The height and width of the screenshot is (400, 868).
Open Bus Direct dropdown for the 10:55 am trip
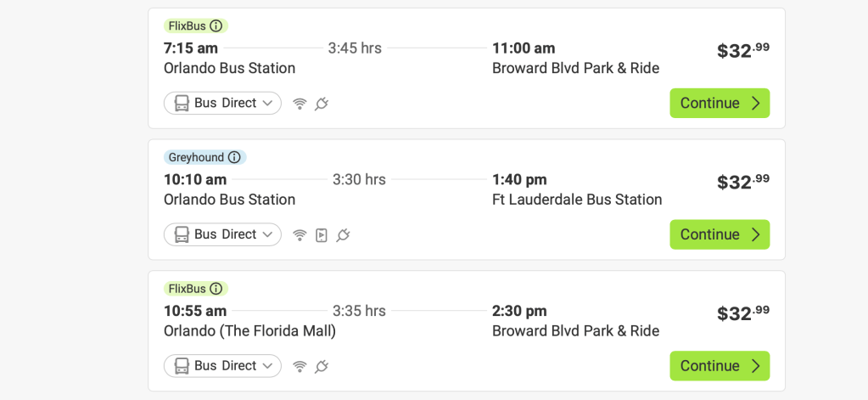pyautogui.click(x=222, y=366)
